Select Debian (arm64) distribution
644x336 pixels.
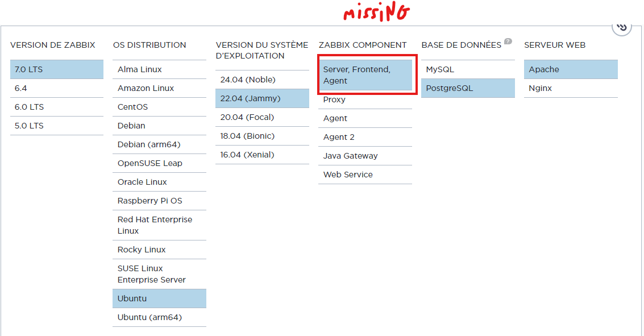click(x=159, y=144)
